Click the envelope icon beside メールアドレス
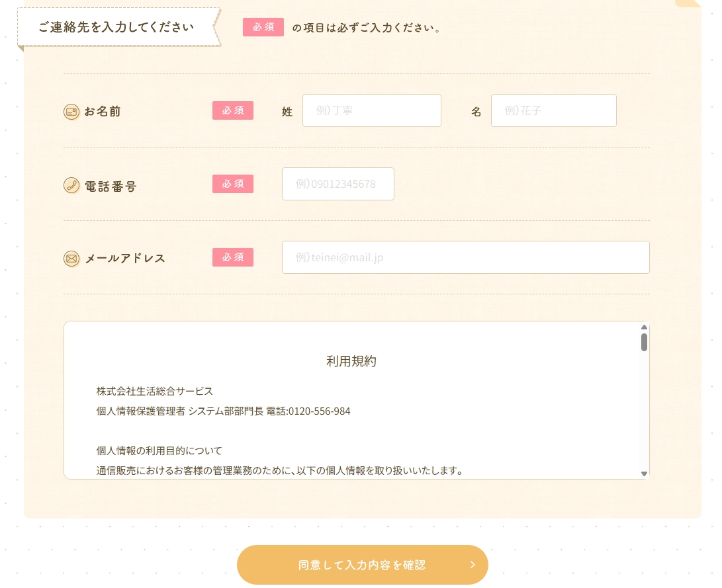This screenshot has height=588, width=722. pos(71,258)
